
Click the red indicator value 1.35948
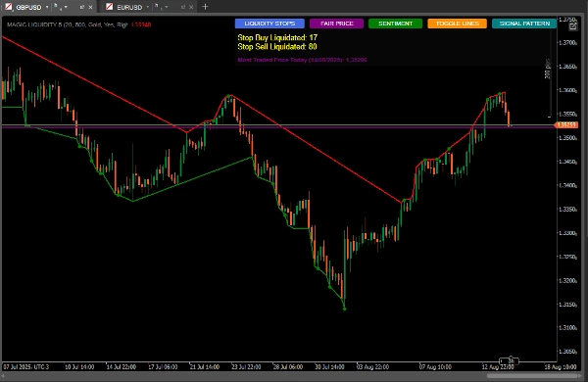click(141, 24)
